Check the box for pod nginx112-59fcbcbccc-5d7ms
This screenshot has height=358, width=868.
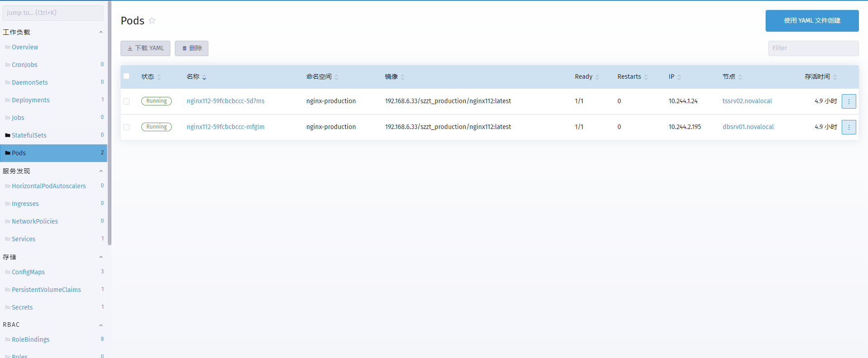[126, 101]
